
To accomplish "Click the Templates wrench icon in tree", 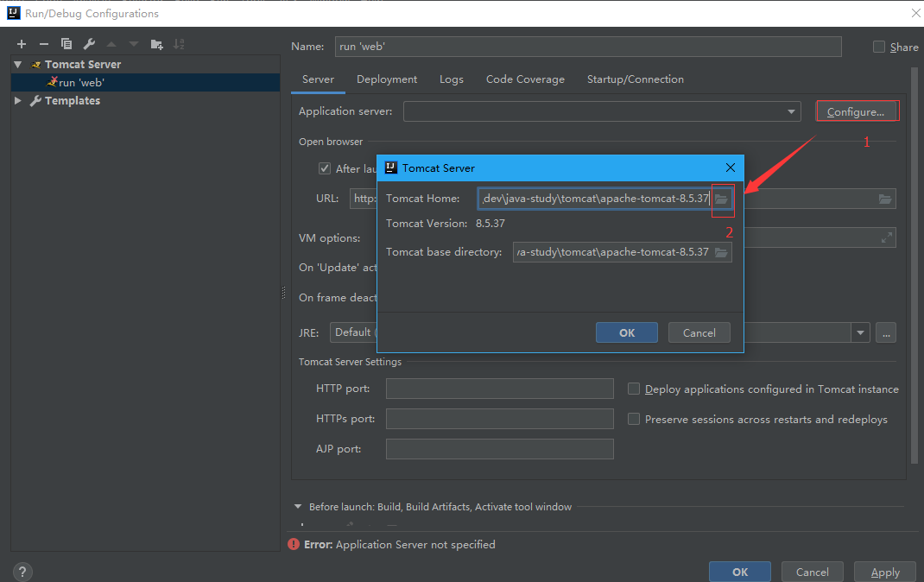I will [35, 101].
